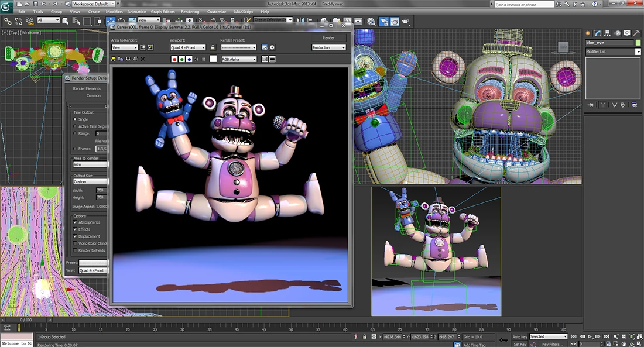Click the Clear render image X icon
644x347 pixels.
[x=142, y=59]
